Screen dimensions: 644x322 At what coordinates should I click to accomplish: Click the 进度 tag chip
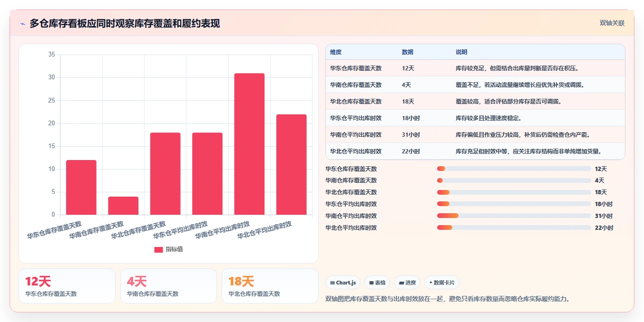(407, 283)
